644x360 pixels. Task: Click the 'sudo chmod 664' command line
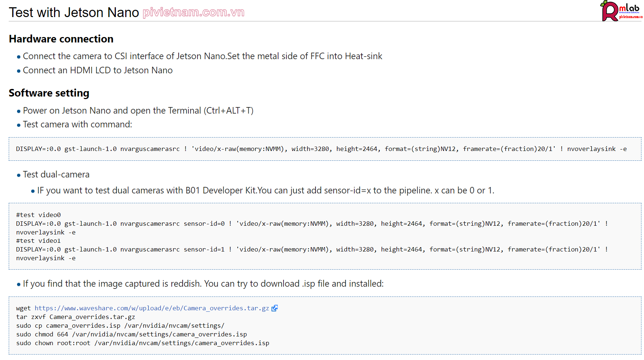click(131, 334)
